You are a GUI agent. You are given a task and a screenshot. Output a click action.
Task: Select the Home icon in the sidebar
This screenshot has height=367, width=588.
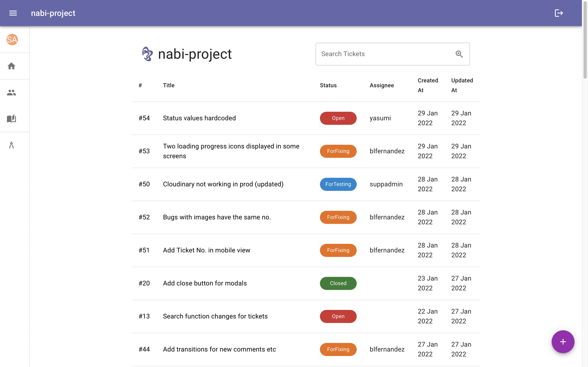(11, 66)
